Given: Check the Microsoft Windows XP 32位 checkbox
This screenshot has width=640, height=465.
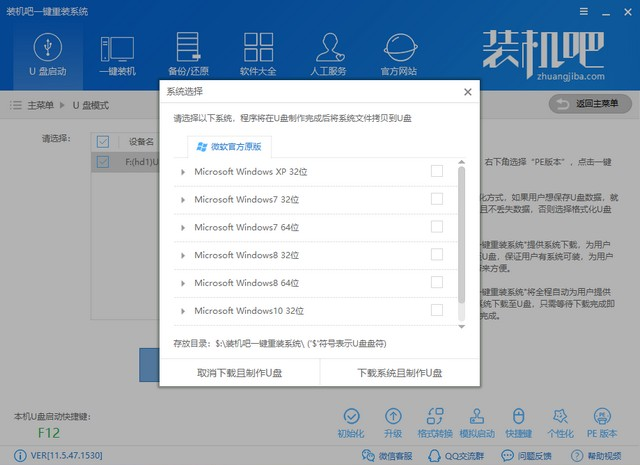Looking at the screenshot, I should (x=436, y=171).
